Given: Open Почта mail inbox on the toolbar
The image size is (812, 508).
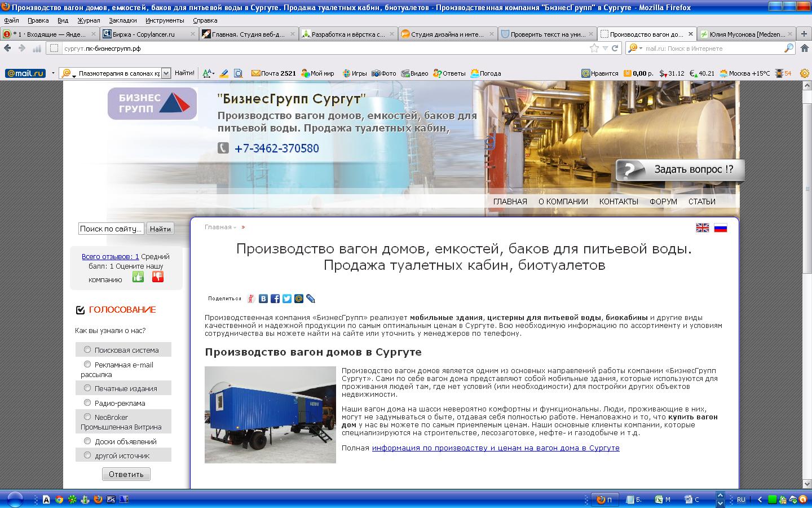Looking at the screenshot, I should 273,73.
